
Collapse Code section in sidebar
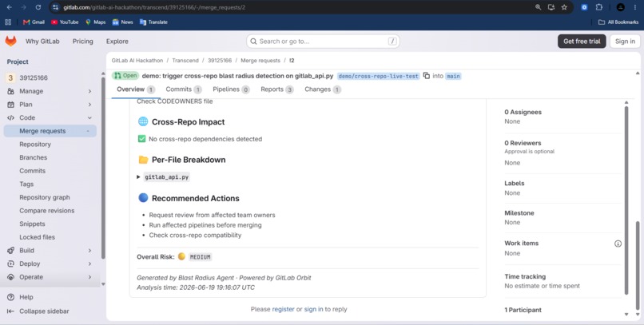(89, 117)
